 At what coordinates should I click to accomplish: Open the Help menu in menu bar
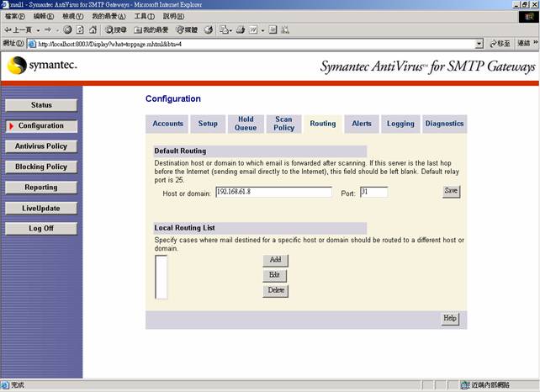[173, 16]
